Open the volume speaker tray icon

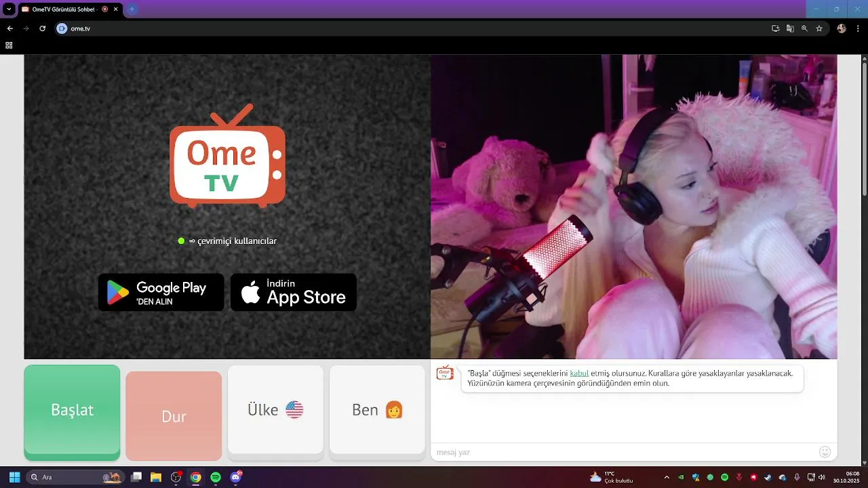click(822, 477)
